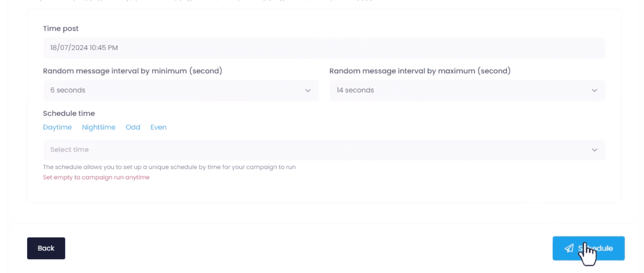This screenshot has height=273, width=644.
Task: Click the Time post label
Action: click(x=61, y=29)
